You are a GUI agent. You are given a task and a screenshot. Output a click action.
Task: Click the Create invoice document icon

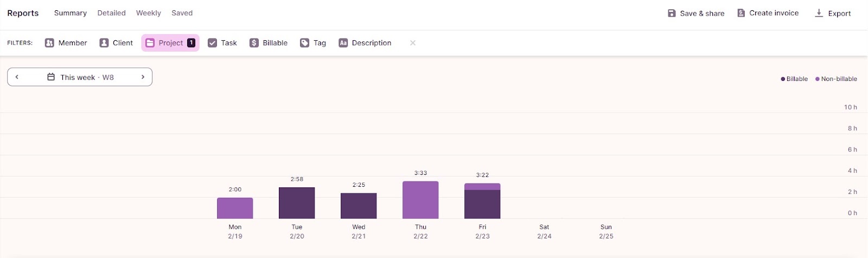coord(741,13)
